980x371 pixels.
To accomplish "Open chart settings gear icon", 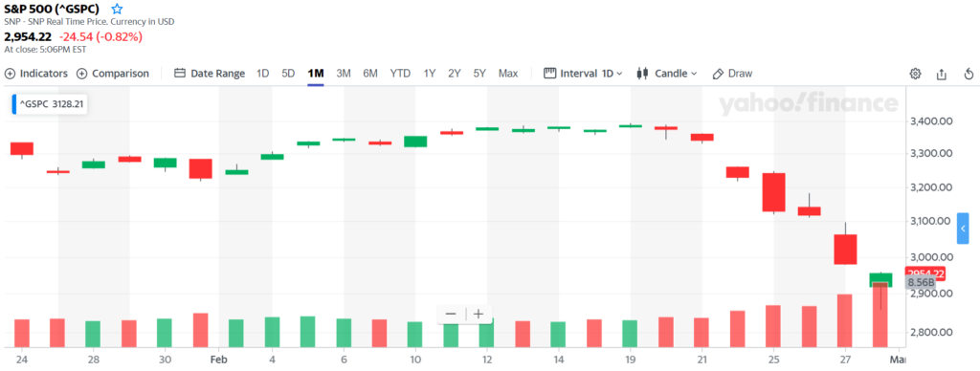I will [915, 74].
